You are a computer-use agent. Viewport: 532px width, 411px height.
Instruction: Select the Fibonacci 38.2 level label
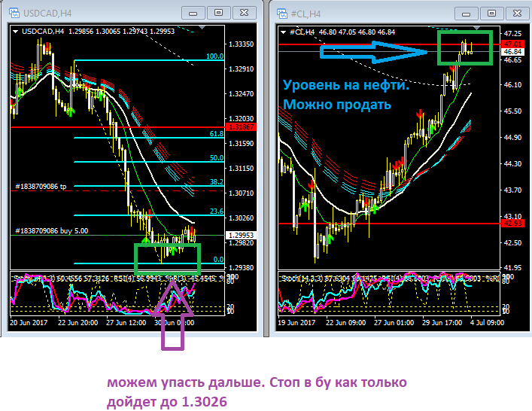tap(217, 182)
